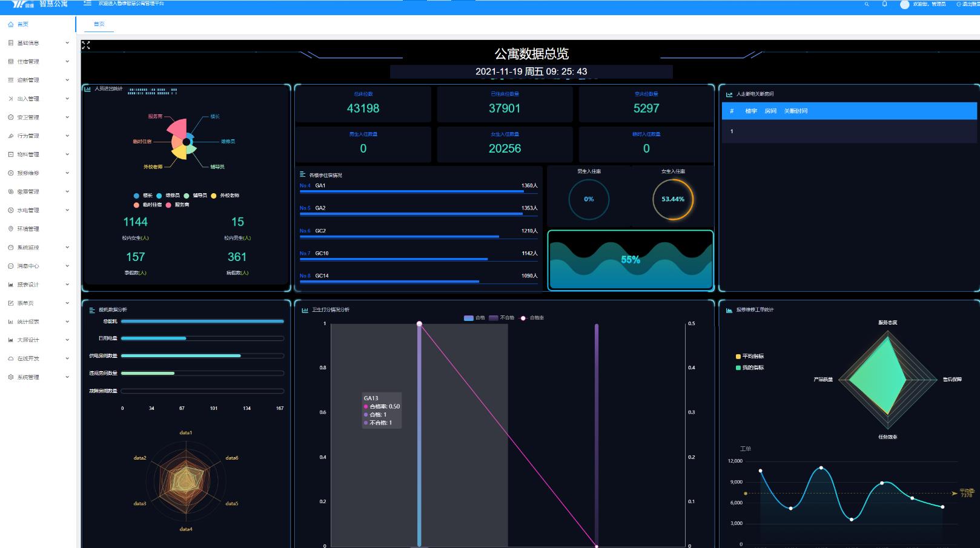Click the fullscreen expand icon on dashboard
This screenshot has width=980, height=548.
pyautogui.click(x=86, y=45)
